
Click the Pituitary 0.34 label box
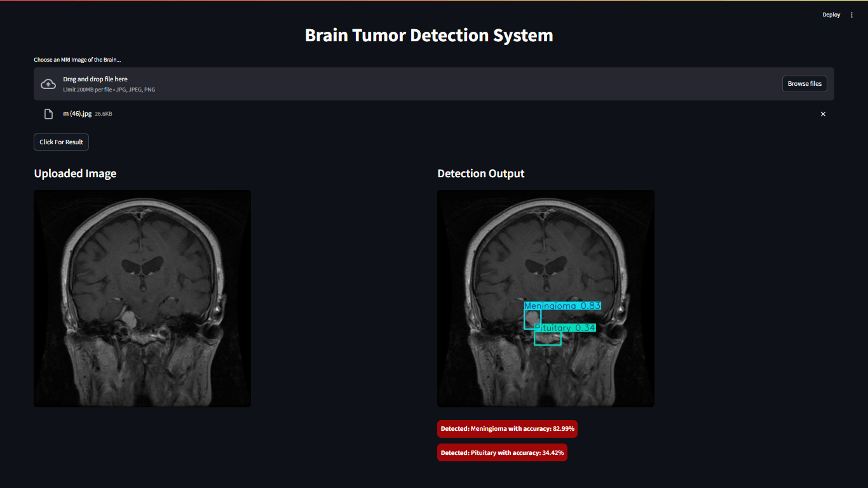click(565, 328)
